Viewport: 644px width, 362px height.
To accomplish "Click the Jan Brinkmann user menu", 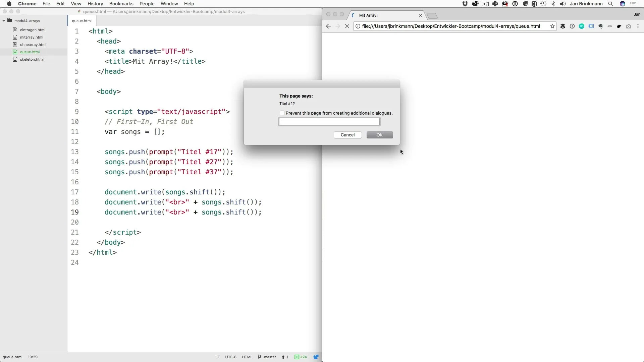I will (586, 4).
